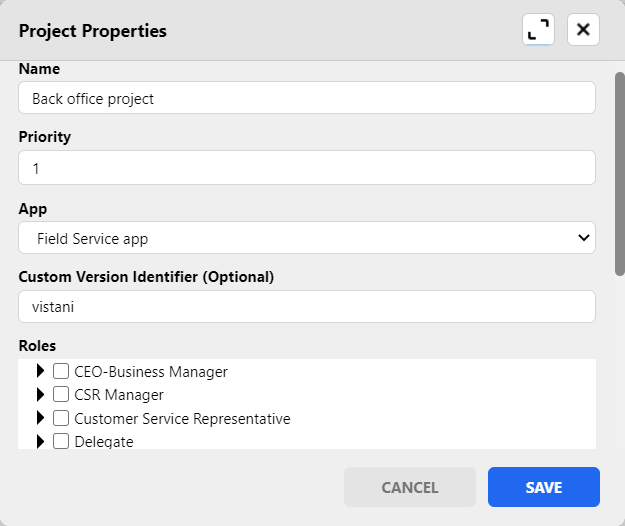Select the Customer Service Representative label
The width and height of the screenshot is (625, 526).
pos(182,418)
